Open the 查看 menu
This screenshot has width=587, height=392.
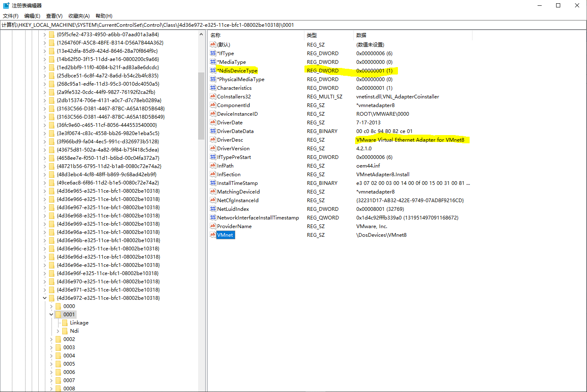[x=54, y=16]
